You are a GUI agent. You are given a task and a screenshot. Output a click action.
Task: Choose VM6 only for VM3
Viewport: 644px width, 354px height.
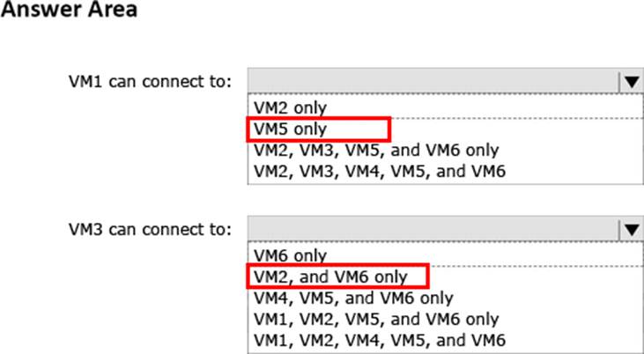(x=290, y=255)
